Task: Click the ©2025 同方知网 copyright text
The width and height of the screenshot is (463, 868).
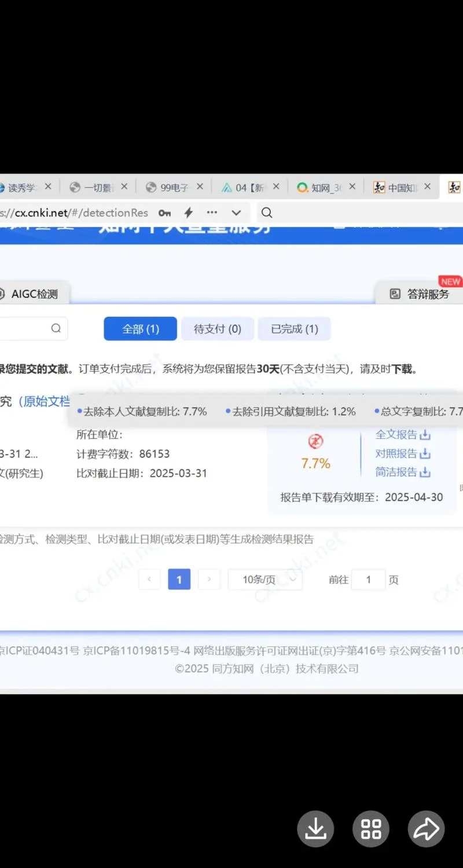Action: [267, 668]
